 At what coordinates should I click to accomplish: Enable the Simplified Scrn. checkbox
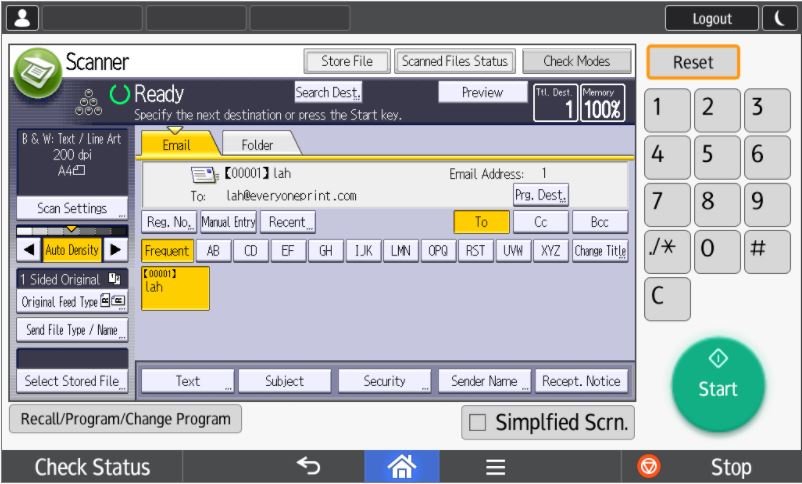[478, 422]
